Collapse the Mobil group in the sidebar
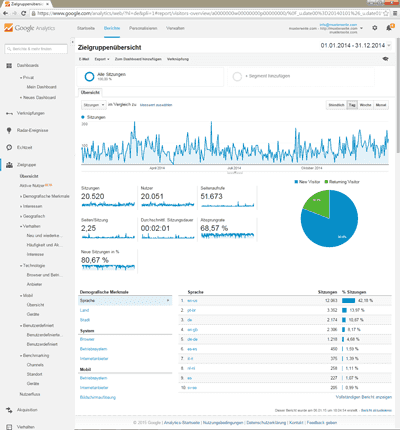 pos(26,296)
